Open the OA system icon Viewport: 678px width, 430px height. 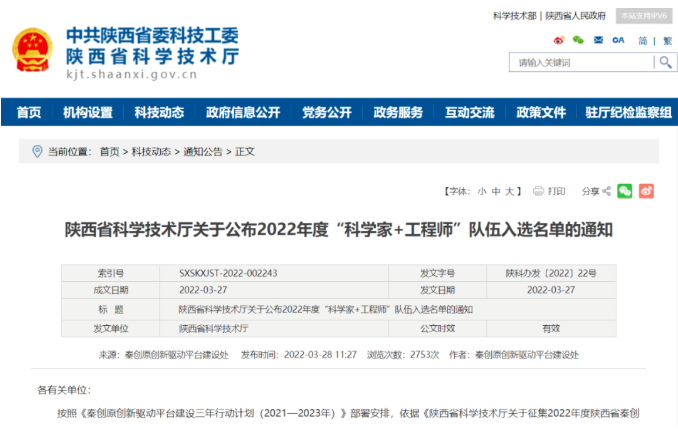618,40
